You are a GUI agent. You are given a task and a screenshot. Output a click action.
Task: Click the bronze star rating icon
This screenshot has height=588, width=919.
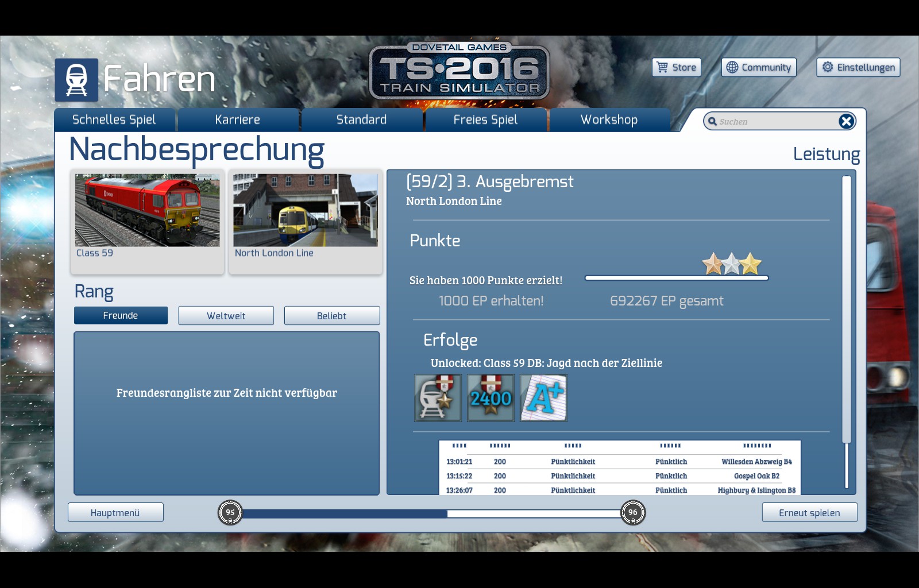point(713,264)
